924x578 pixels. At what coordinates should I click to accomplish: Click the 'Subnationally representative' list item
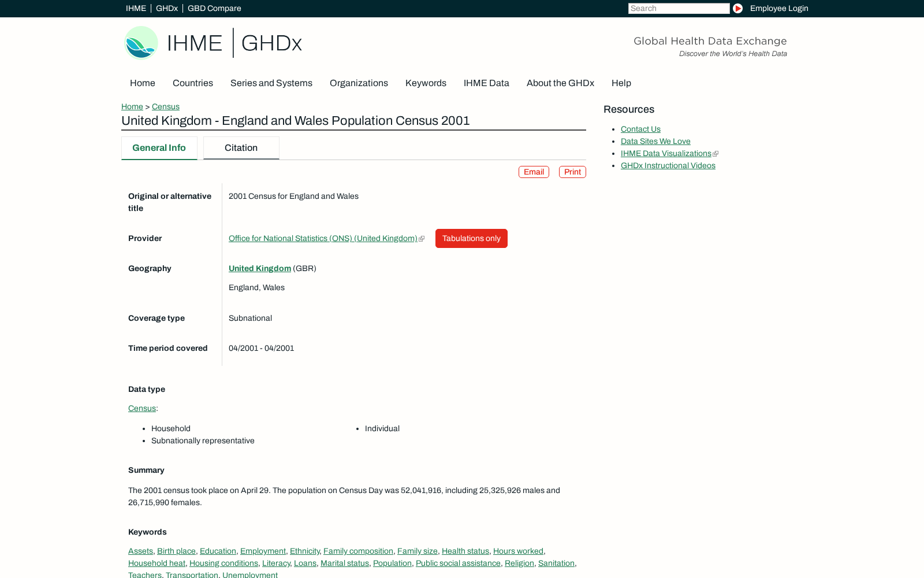[203, 441]
